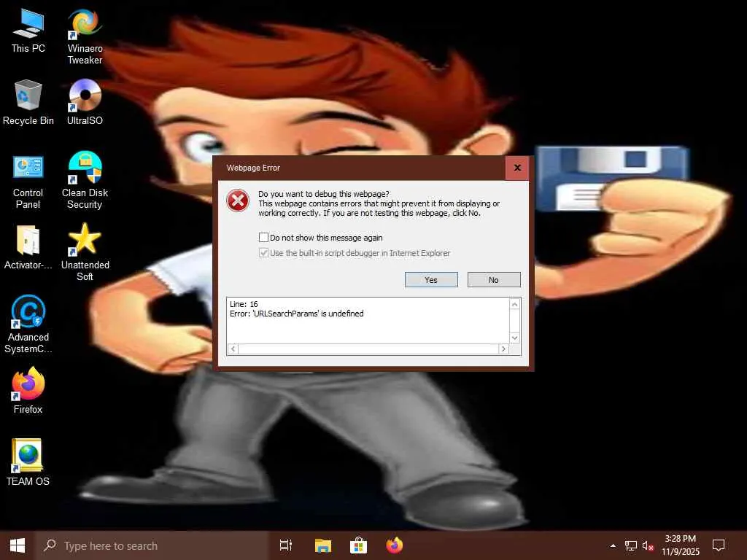Click the 'Line: 16' text
Viewport: 747px width, 560px height.
click(x=244, y=304)
